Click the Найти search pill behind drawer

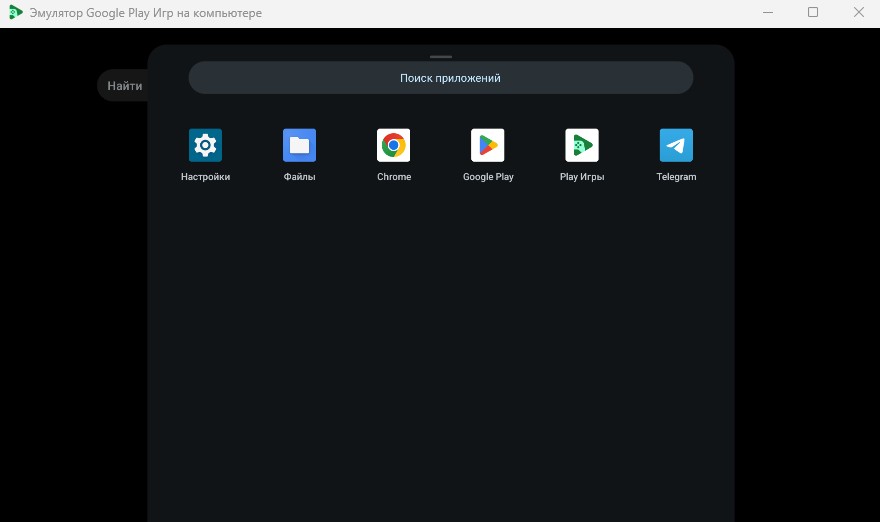coord(123,86)
